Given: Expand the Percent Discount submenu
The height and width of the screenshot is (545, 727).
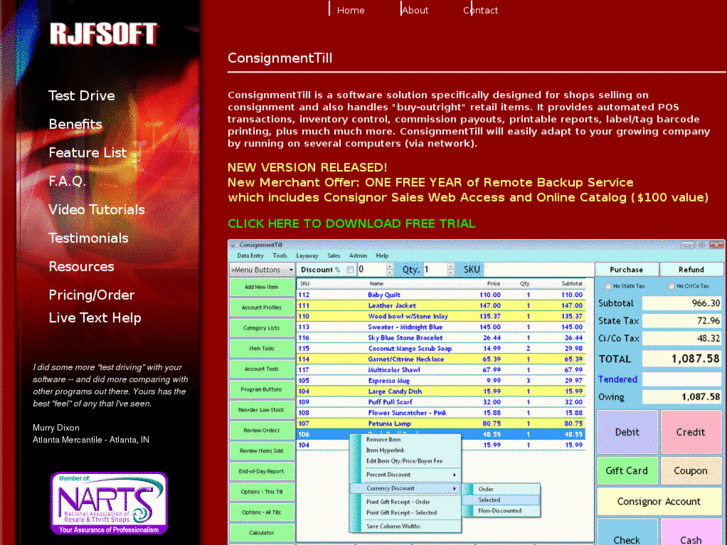Looking at the screenshot, I should coord(405,474).
